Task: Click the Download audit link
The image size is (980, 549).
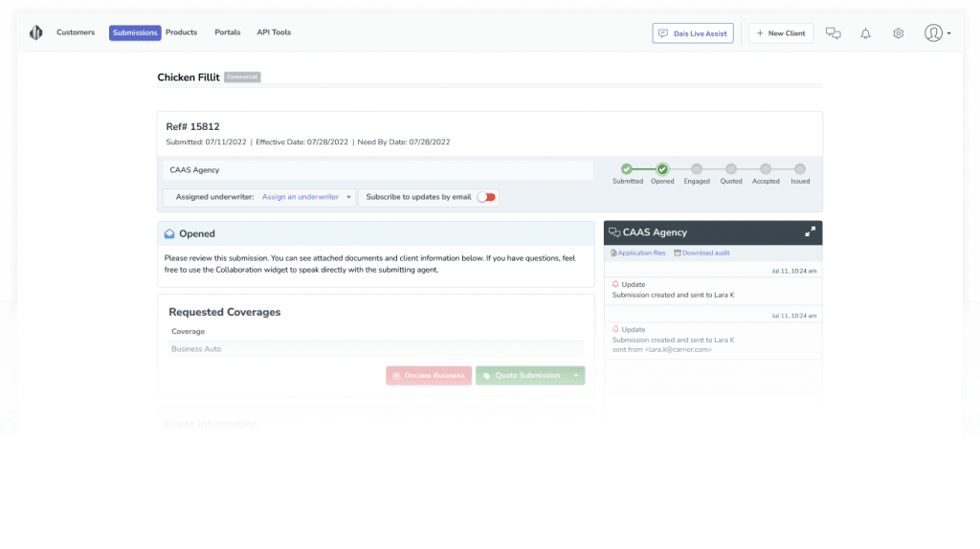Action: click(x=703, y=253)
